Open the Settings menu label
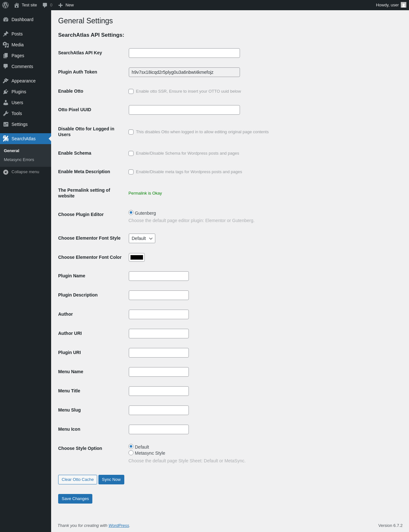The height and width of the screenshot is (532, 409). [19, 124]
